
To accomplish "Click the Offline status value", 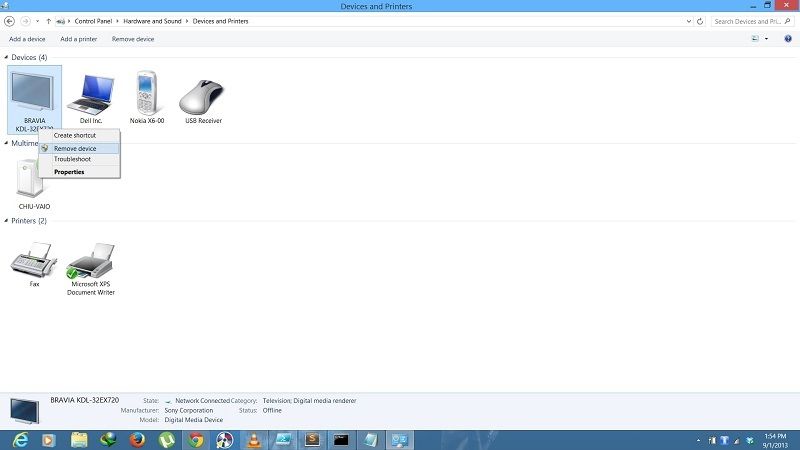I will click(272, 410).
